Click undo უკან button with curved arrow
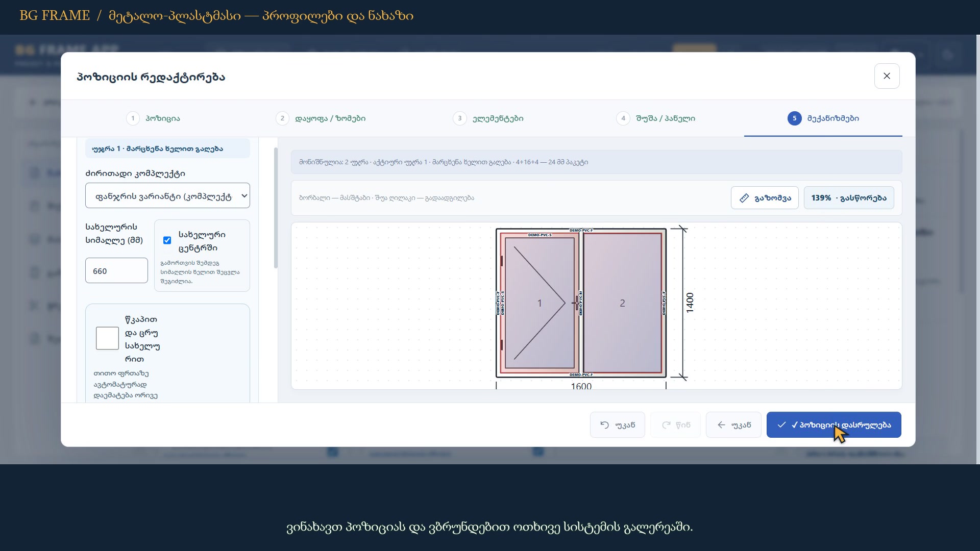 (x=618, y=425)
